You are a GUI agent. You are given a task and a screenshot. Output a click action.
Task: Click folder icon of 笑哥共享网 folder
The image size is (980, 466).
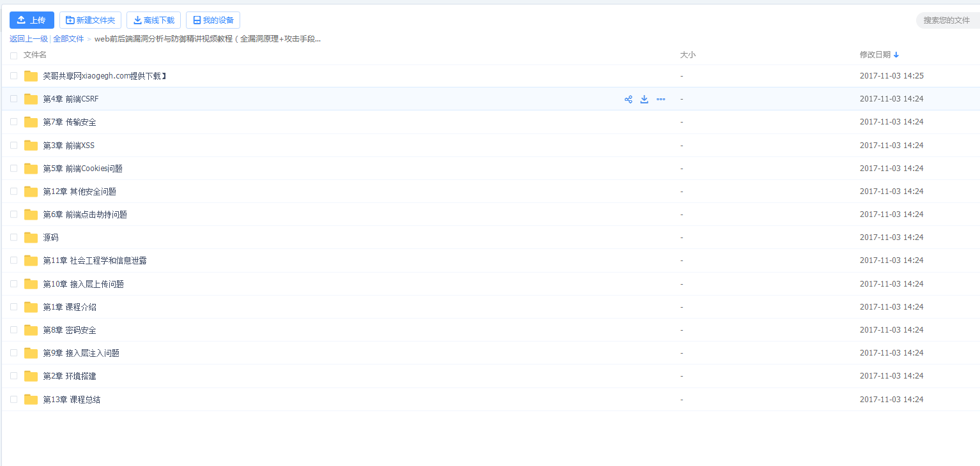point(31,76)
